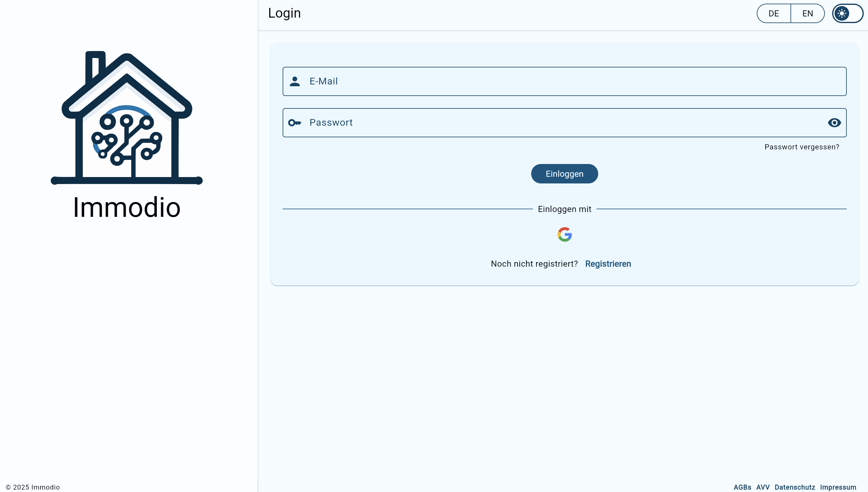
Task: Open the Registrieren link
Action: click(x=608, y=264)
